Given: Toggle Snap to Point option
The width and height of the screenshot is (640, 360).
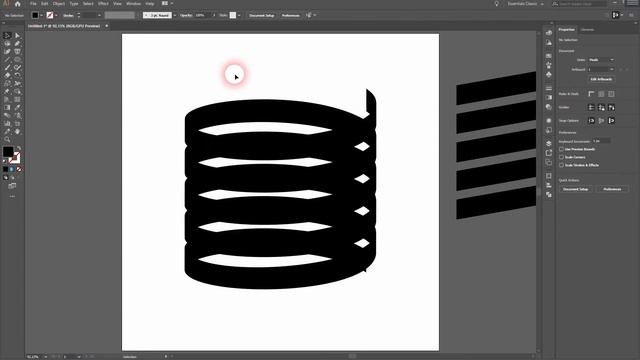Looking at the screenshot, I should tap(591, 120).
